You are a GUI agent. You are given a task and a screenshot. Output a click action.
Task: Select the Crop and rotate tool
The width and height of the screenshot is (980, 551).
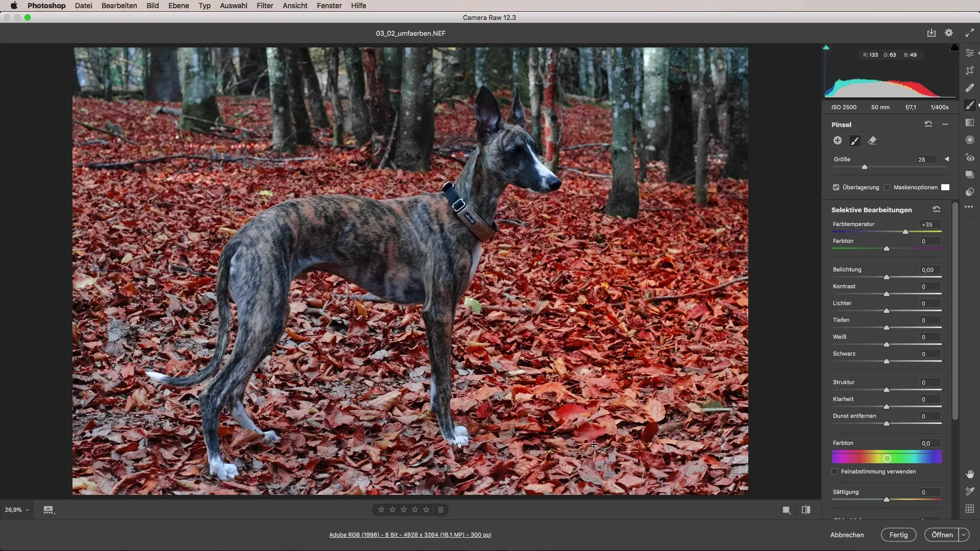(970, 70)
